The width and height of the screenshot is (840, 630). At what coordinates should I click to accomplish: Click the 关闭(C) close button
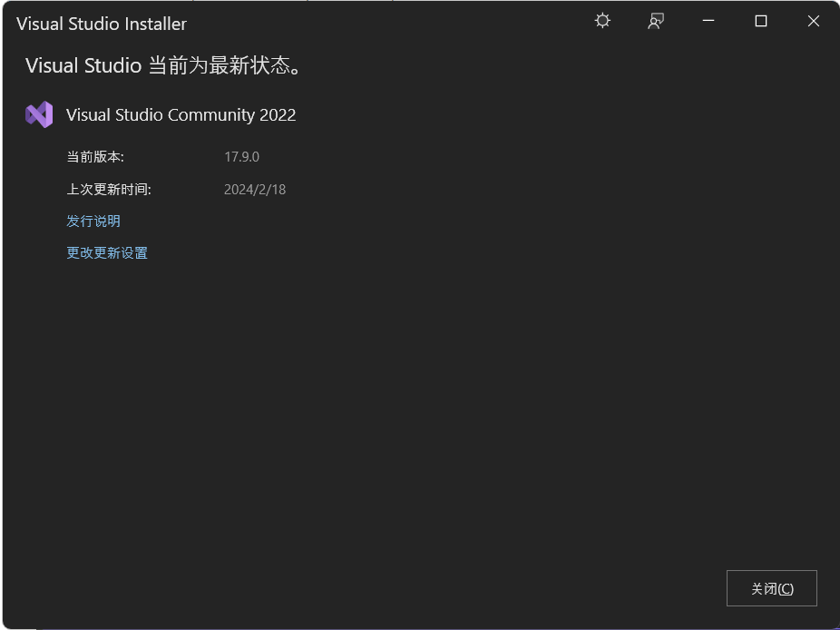click(x=771, y=588)
